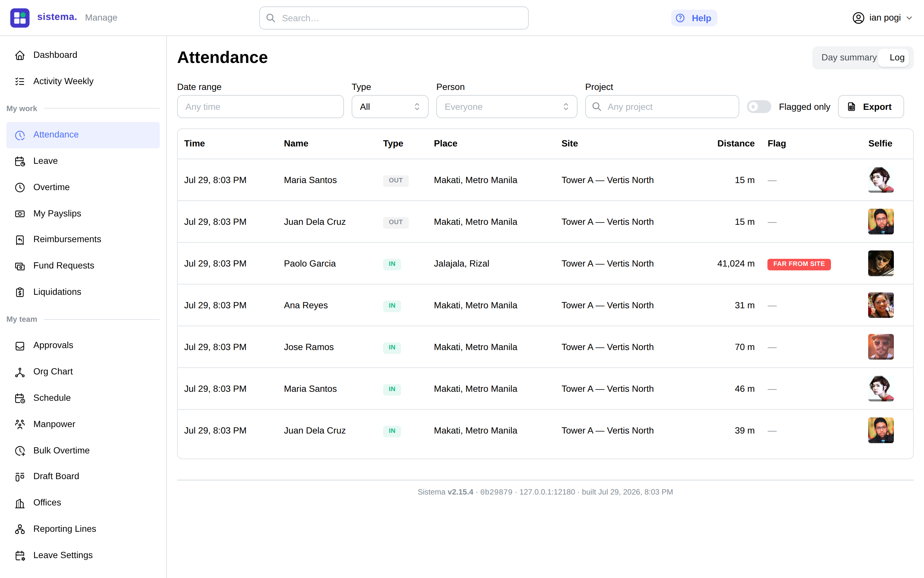Viewport: 924px width, 578px height.
Task: Click the Distance column header
Action: click(x=735, y=143)
